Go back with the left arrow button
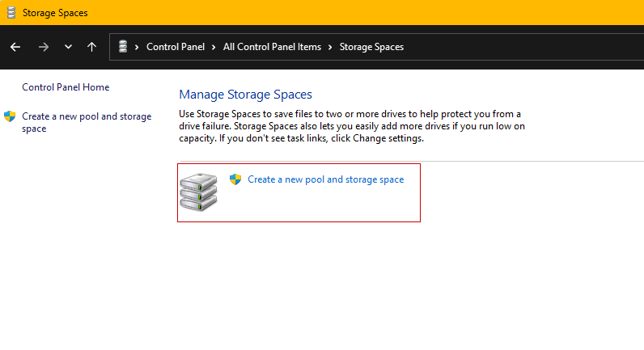 [x=15, y=47]
